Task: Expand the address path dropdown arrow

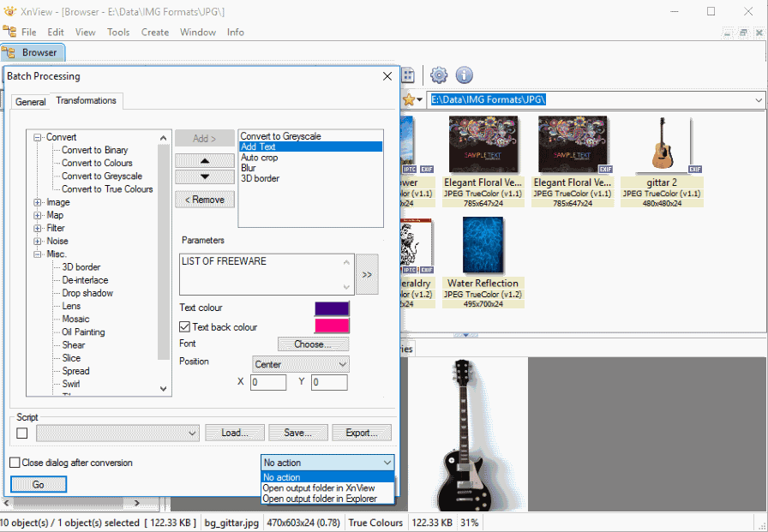Action: point(759,100)
